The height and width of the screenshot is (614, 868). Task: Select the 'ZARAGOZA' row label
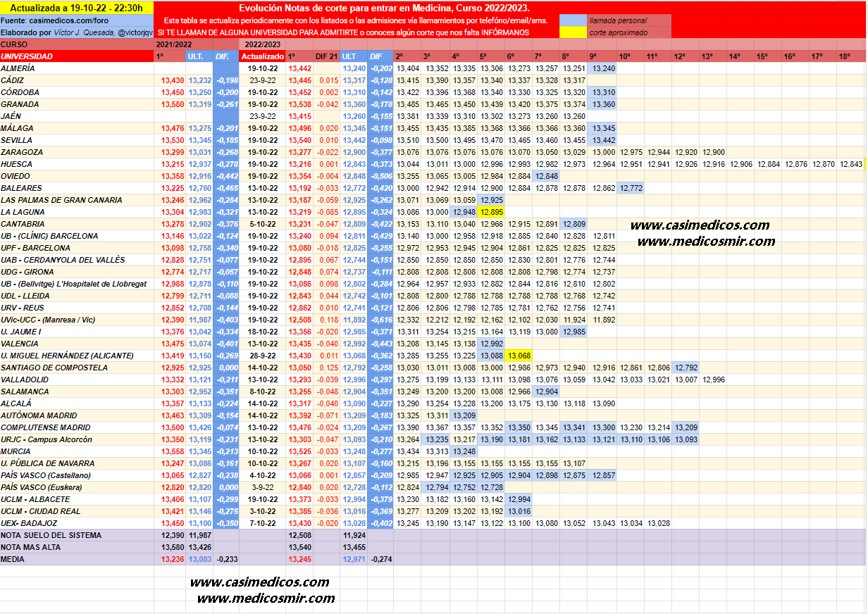pyautogui.click(x=77, y=152)
